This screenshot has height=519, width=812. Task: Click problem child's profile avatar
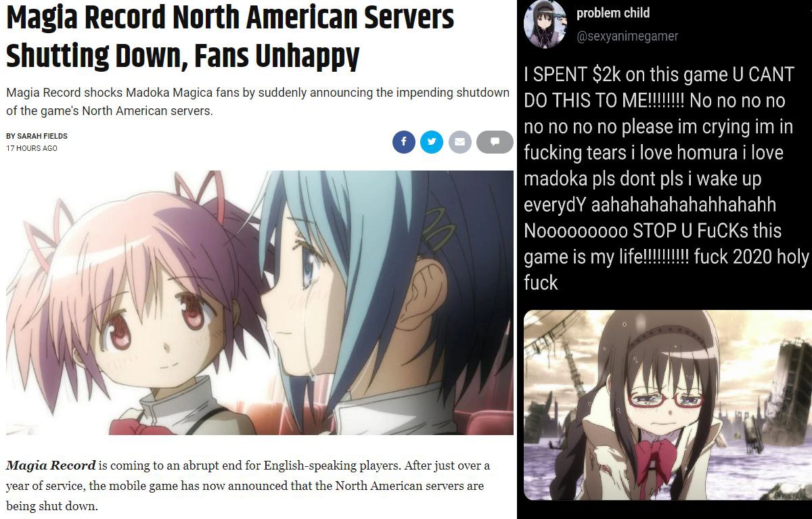[545, 26]
